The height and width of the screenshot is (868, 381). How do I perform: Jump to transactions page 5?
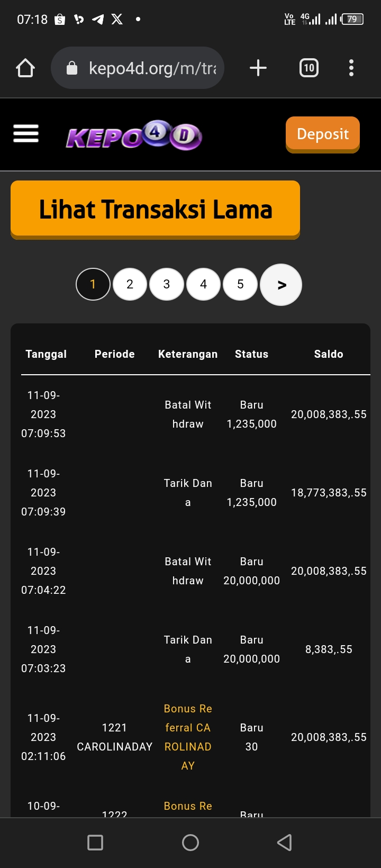click(x=240, y=284)
